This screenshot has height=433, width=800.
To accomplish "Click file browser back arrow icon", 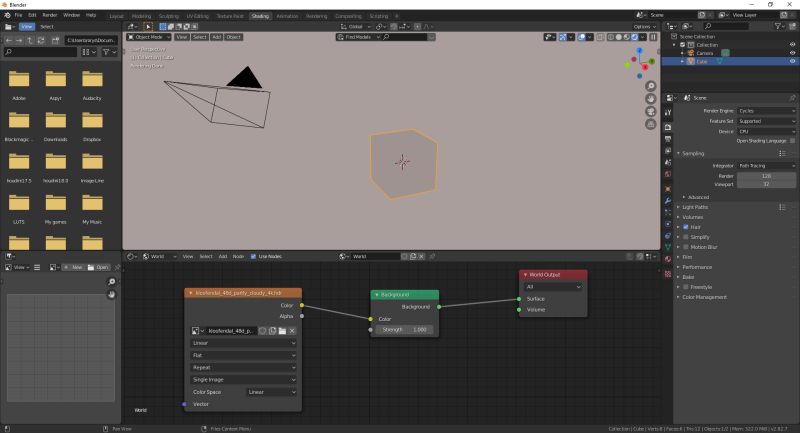I will [9, 40].
